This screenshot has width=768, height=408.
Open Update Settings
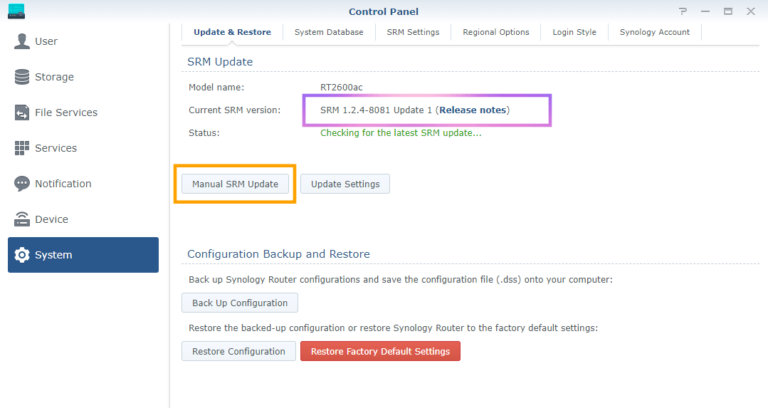345,184
